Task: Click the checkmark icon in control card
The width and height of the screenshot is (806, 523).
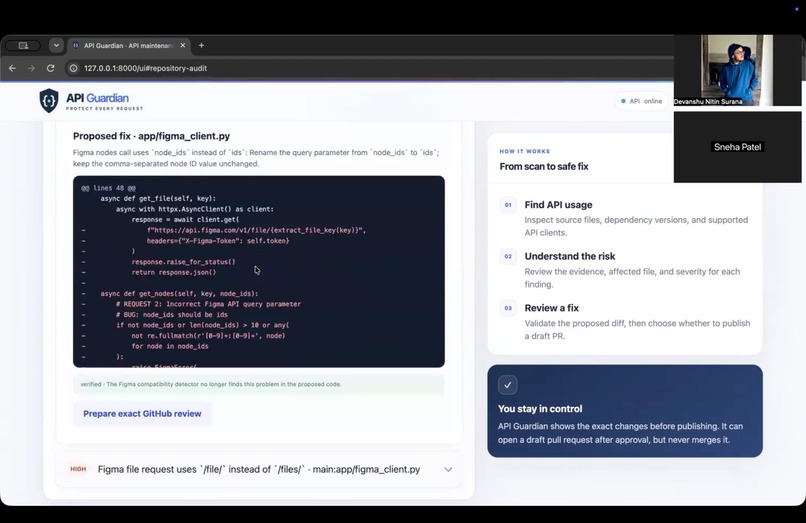Action: (x=507, y=385)
